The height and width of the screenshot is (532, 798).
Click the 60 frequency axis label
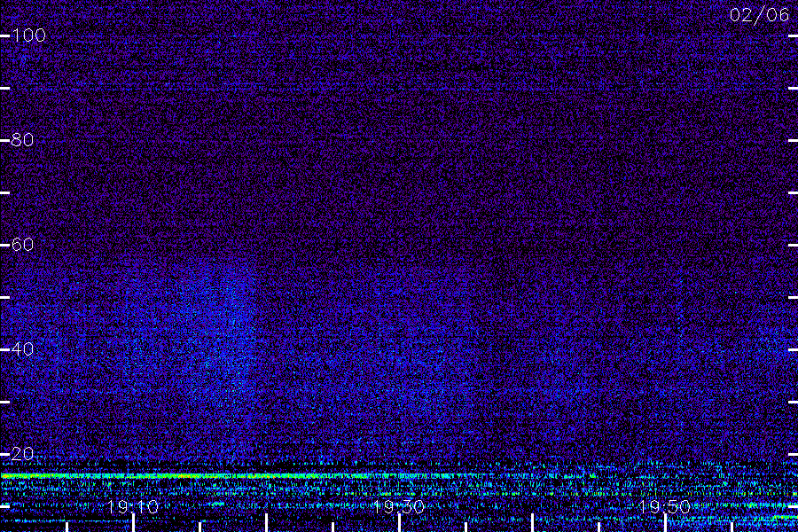point(22,245)
